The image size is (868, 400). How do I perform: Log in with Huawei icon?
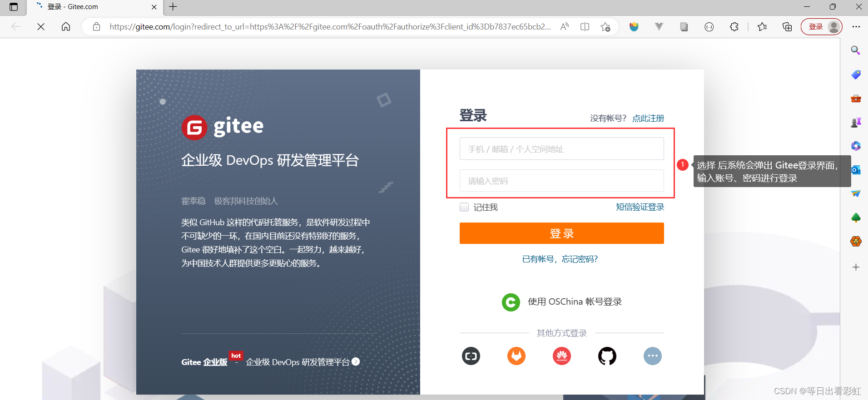[x=562, y=356]
